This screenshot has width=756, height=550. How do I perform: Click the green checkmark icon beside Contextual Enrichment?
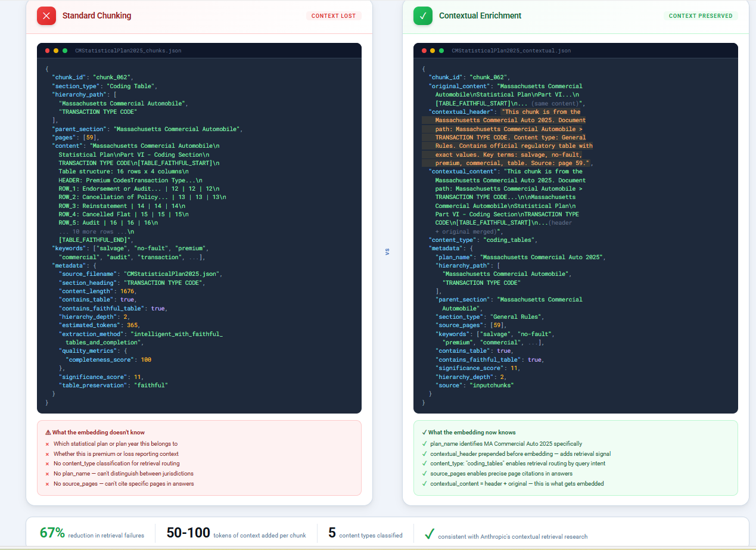click(x=423, y=15)
